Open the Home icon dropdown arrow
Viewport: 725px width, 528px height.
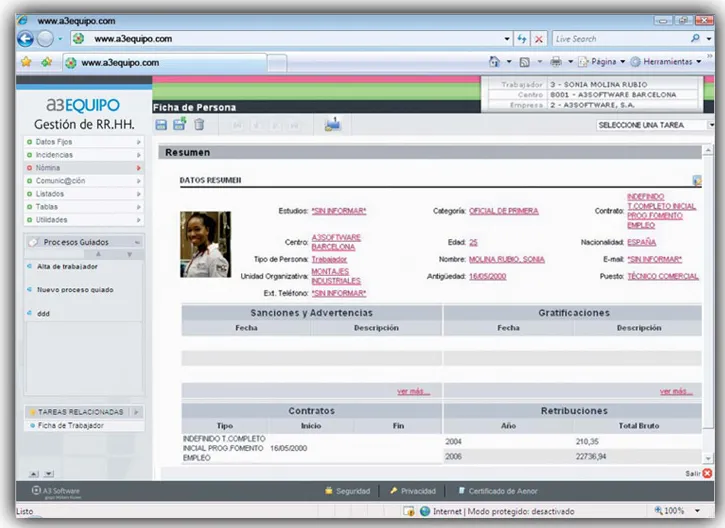509,61
